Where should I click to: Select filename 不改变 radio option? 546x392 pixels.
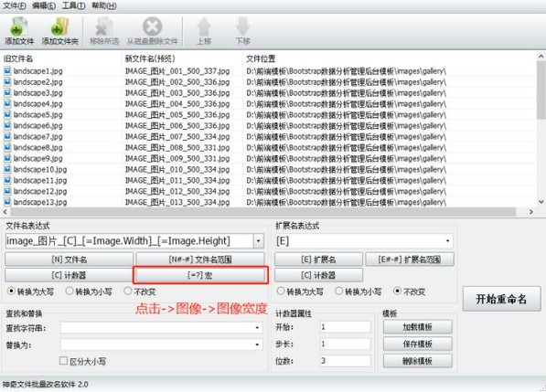[x=128, y=291]
